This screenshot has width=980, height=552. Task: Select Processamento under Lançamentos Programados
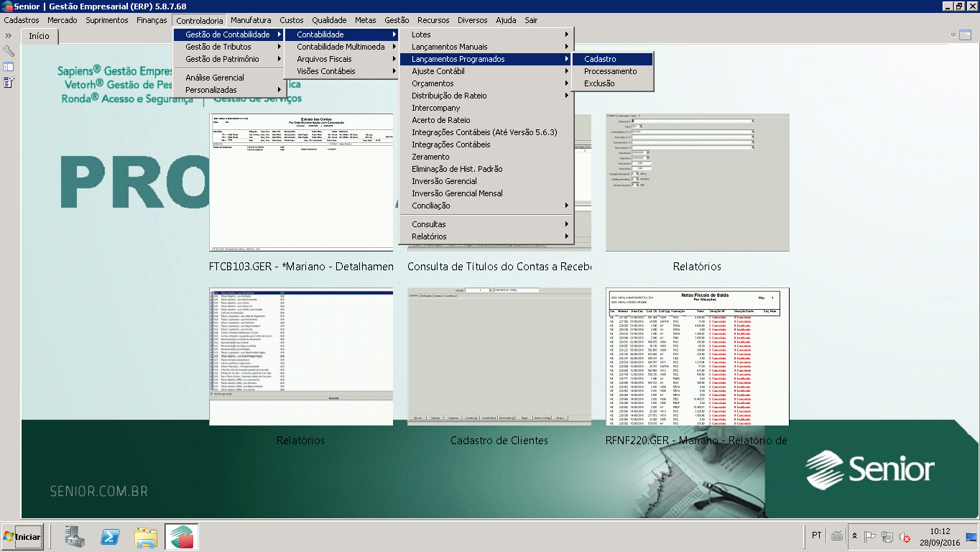613,71
